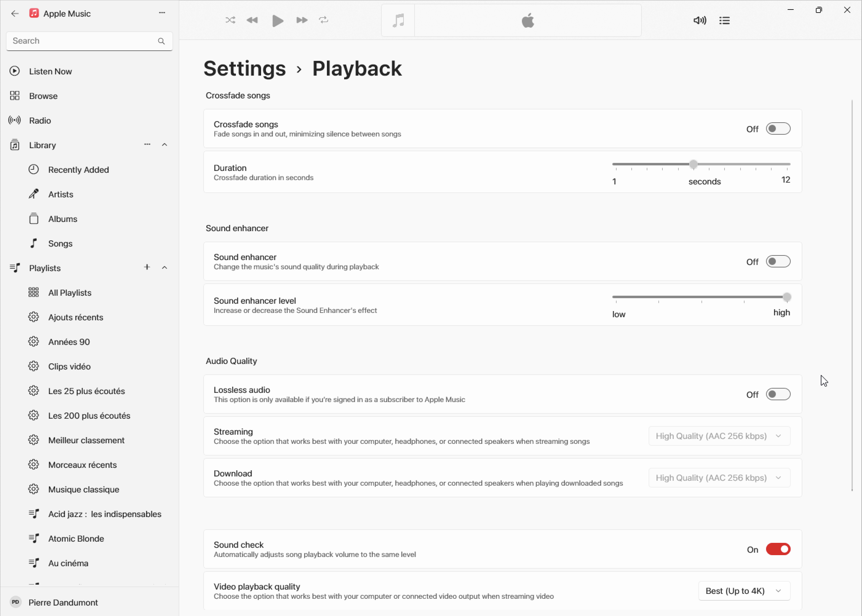This screenshot has width=862, height=616.
Task: Go back using the back arrow
Action: (15, 14)
